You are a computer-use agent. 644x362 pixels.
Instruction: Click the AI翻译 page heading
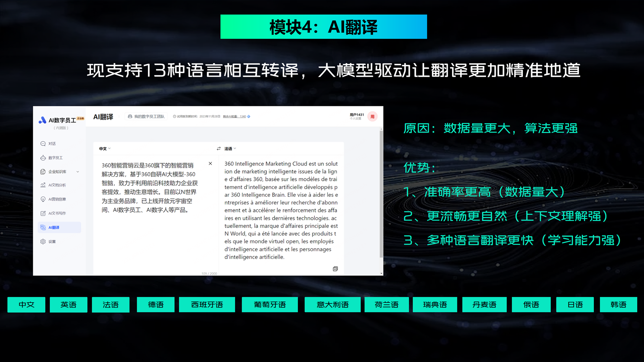(x=103, y=117)
